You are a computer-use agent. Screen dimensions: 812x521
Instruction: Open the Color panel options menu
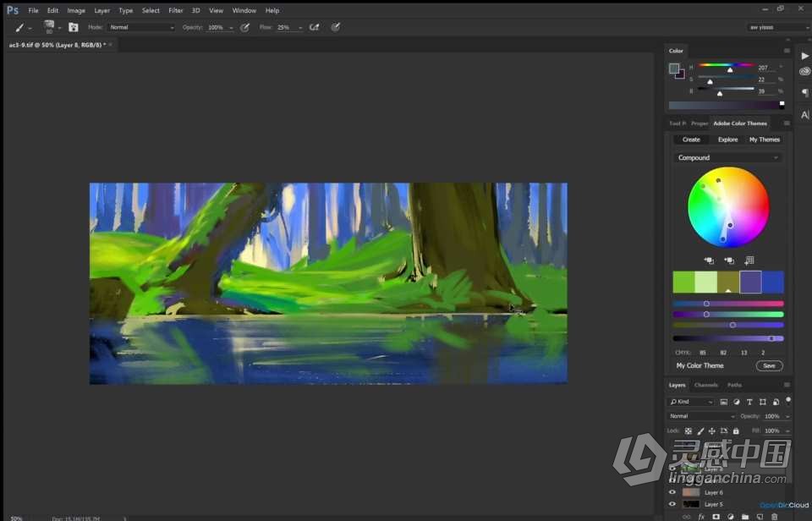click(787, 51)
